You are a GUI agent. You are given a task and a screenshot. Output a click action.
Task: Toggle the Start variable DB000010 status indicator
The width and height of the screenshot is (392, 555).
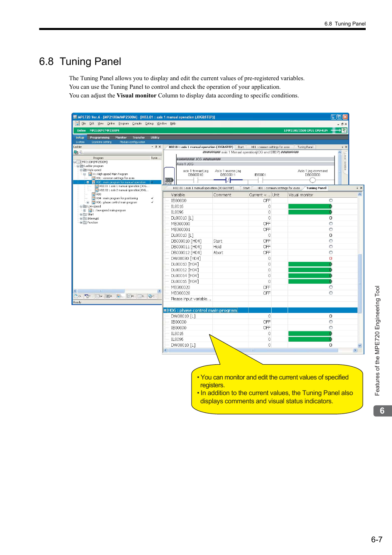[x=330, y=241]
